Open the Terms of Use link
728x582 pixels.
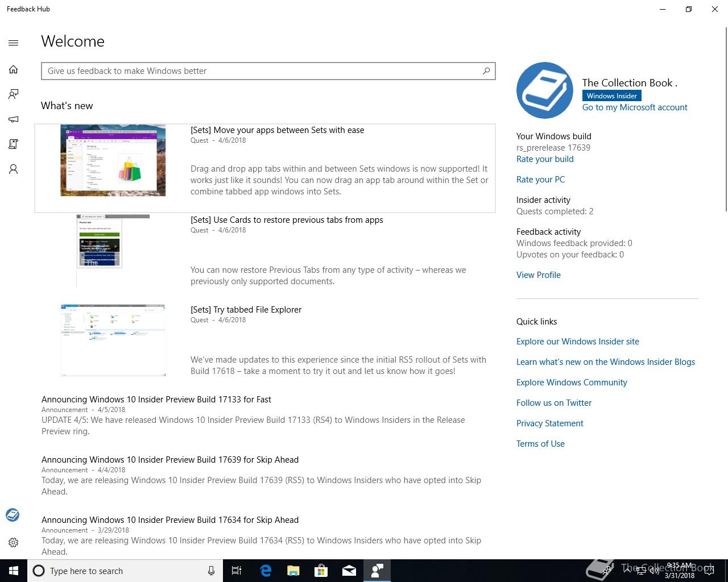(540, 444)
